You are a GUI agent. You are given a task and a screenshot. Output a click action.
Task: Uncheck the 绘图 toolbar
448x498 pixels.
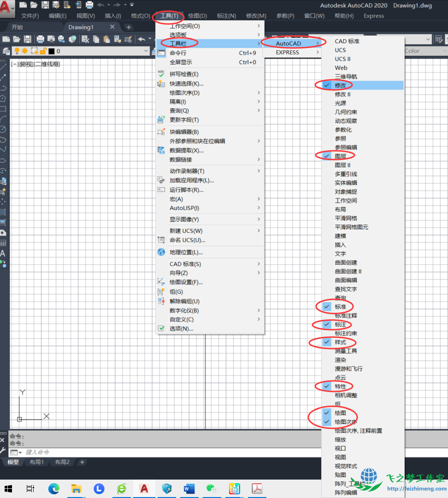[x=363, y=413]
